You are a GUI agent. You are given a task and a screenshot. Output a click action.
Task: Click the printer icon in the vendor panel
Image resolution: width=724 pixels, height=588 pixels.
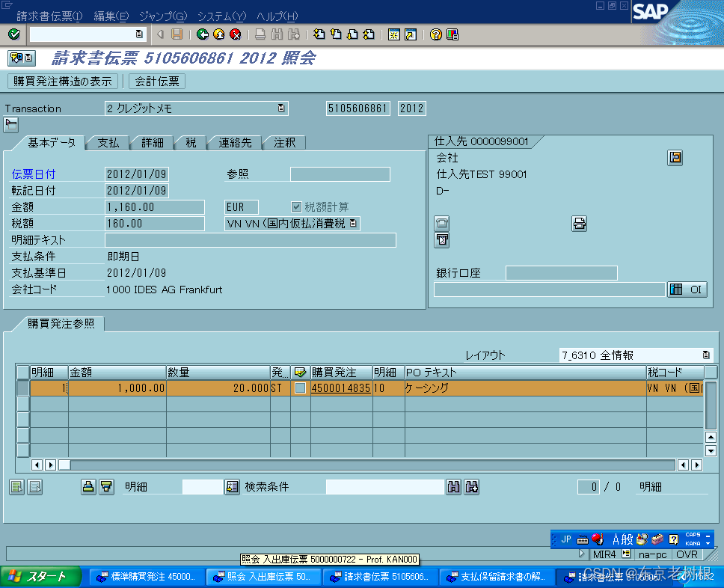point(579,224)
